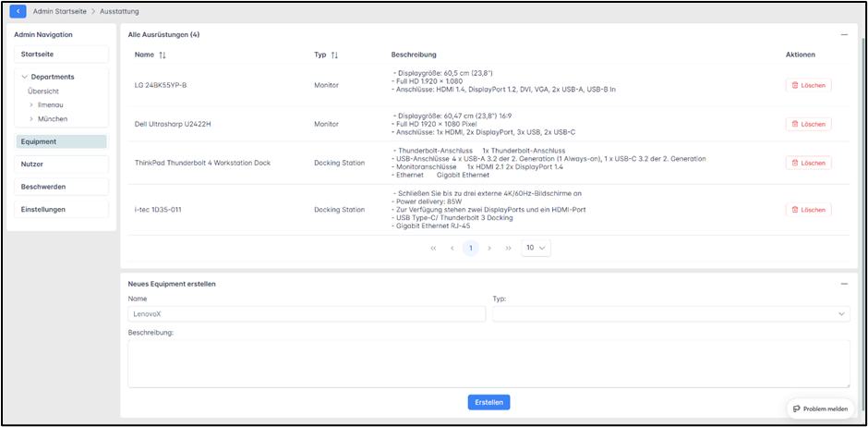This screenshot has height=427, width=868.
Task: Sort table by Typ column arrows
Action: (334, 55)
